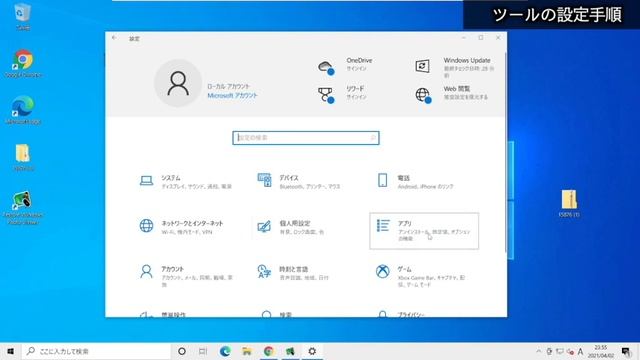The height and width of the screenshot is (360, 640).
Task: Expand the system tray hidden icons
Action: point(539,351)
